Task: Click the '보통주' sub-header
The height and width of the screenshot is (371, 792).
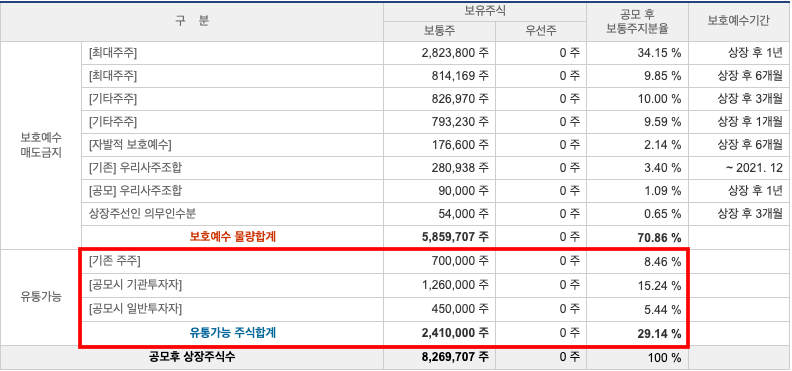Action: click(x=439, y=31)
